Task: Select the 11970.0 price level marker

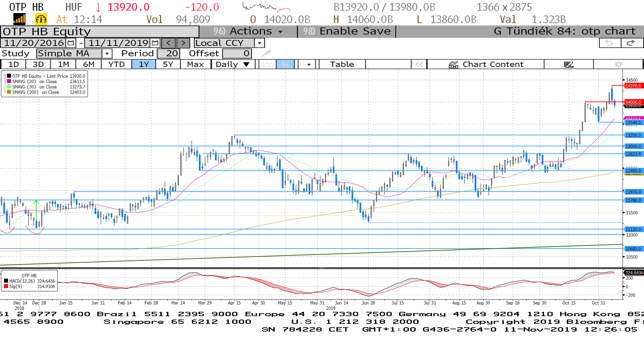Action: point(633,192)
